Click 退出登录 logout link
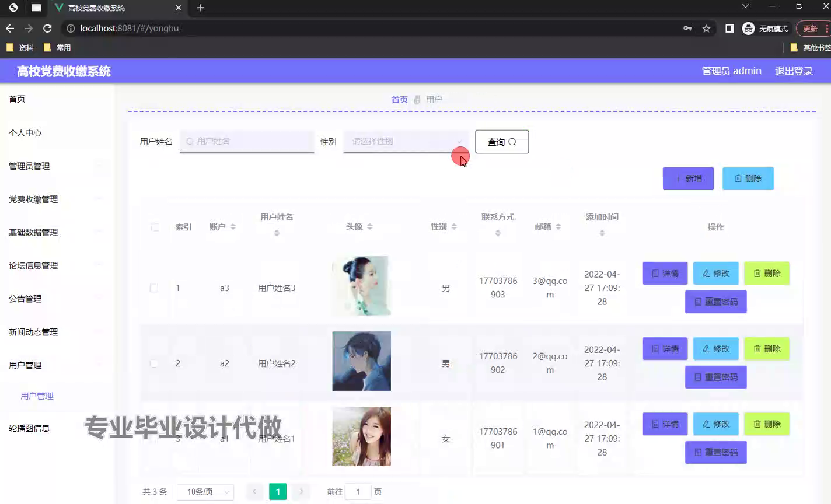The width and height of the screenshot is (831, 504). [x=794, y=71]
